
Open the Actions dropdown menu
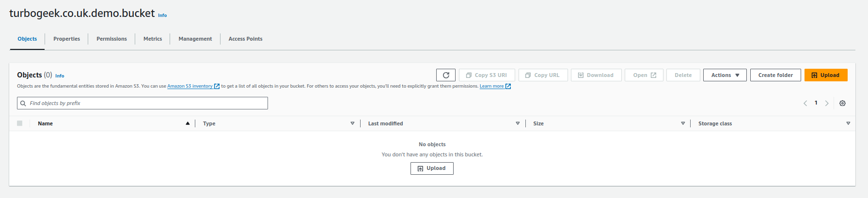click(x=725, y=75)
